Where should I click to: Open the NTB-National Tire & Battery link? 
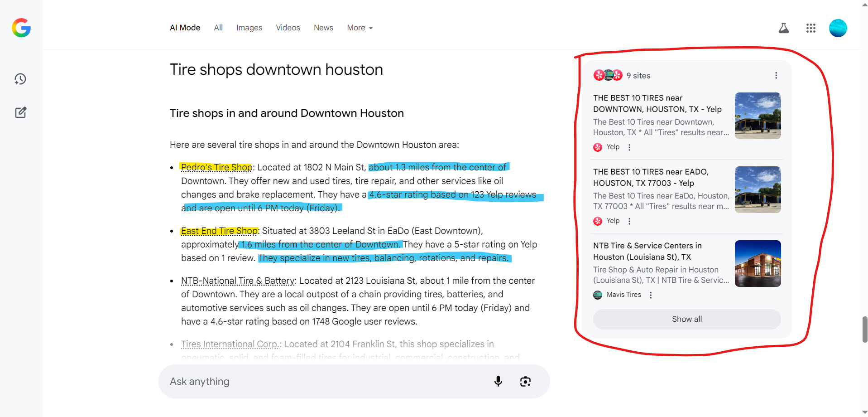pos(238,281)
